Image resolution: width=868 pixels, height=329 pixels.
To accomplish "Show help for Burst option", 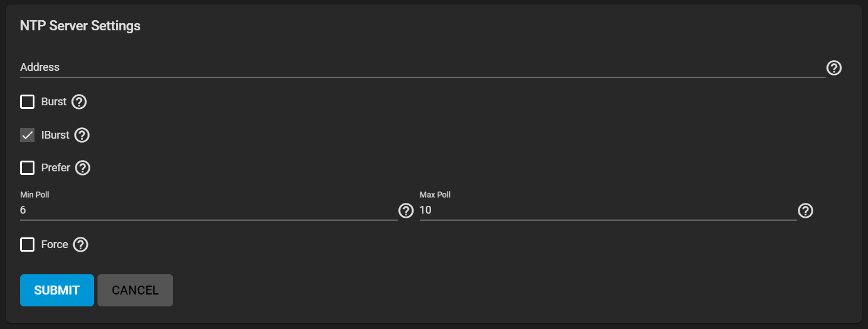I will pyautogui.click(x=79, y=102).
